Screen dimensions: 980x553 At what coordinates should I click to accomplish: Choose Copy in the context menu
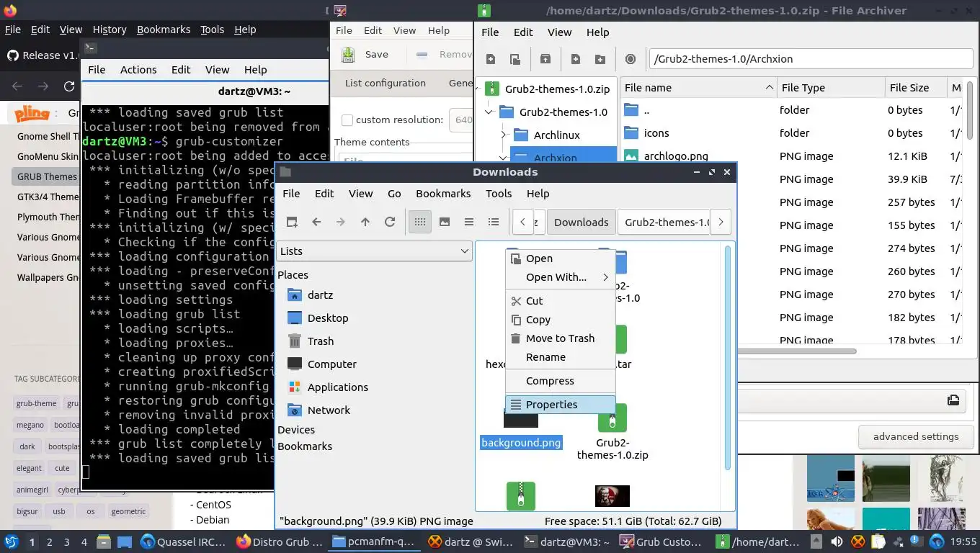(x=561, y=320)
